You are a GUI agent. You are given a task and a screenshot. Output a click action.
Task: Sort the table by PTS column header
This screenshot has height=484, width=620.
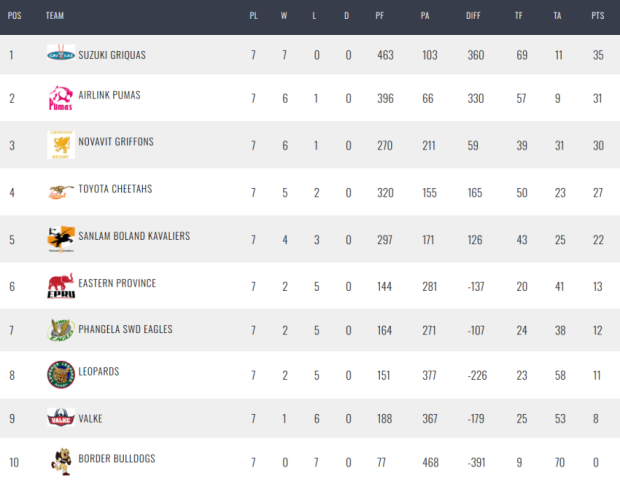[597, 15]
